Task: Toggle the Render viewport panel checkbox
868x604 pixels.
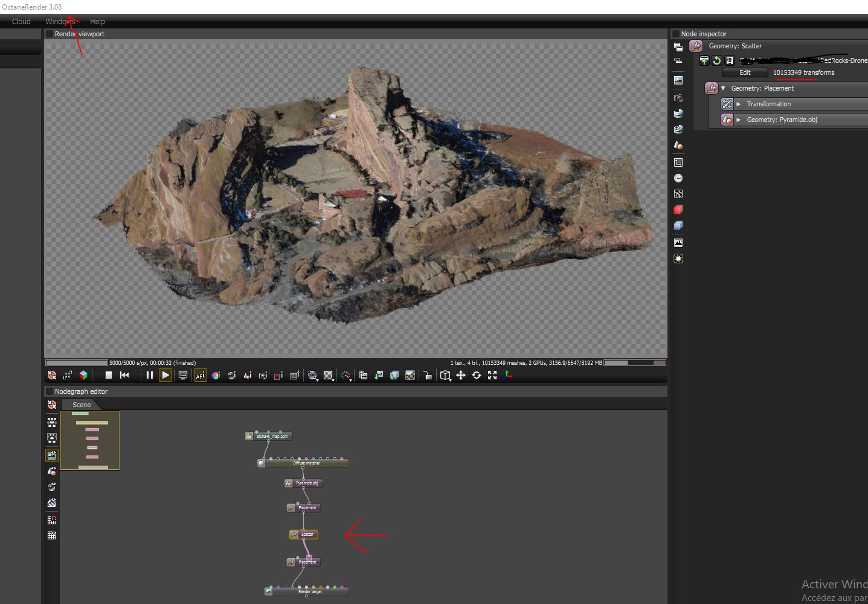Action: 50,34
